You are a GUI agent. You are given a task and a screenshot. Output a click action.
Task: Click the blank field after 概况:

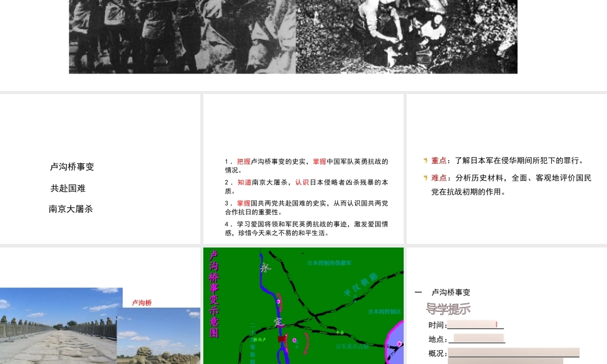(514, 352)
